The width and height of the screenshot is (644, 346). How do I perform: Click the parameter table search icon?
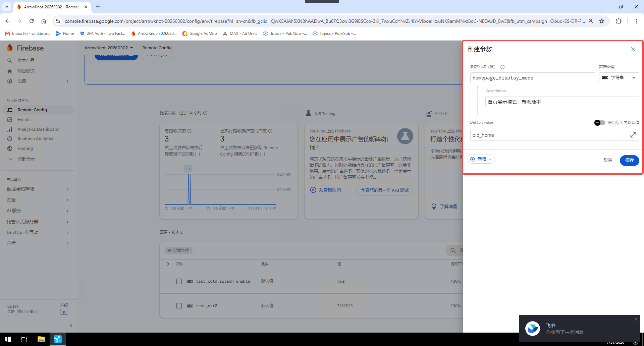(x=453, y=250)
